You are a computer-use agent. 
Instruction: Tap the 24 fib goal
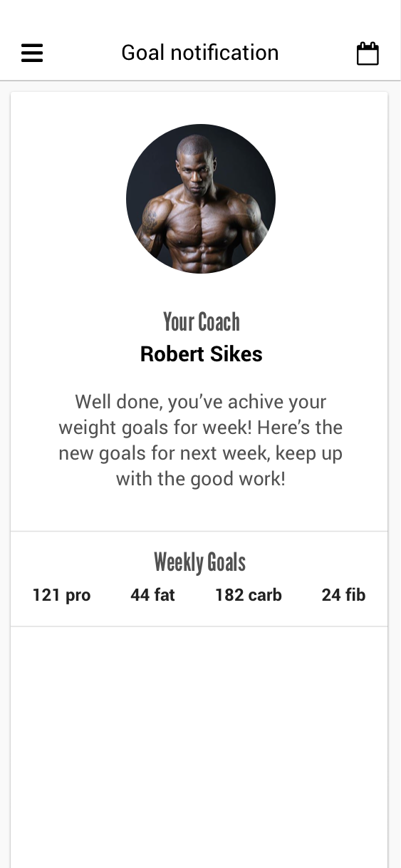pyautogui.click(x=343, y=595)
